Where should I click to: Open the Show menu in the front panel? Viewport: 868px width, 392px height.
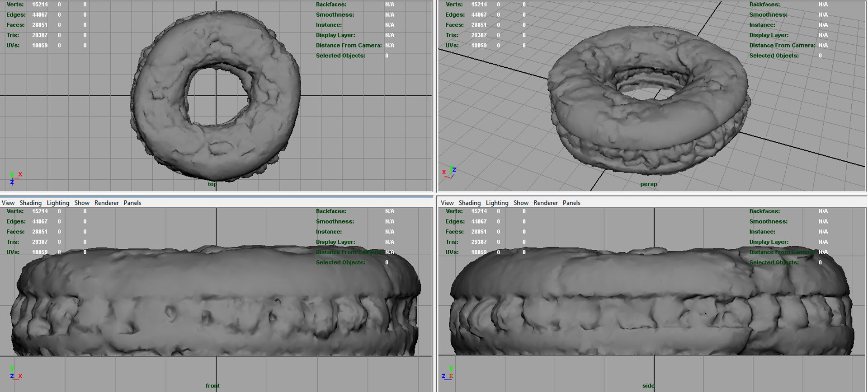click(x=82, y=203)
